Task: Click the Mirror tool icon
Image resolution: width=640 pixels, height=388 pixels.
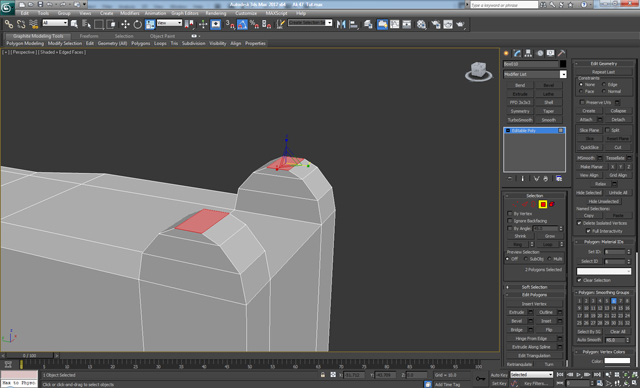Action: point(341,24)
